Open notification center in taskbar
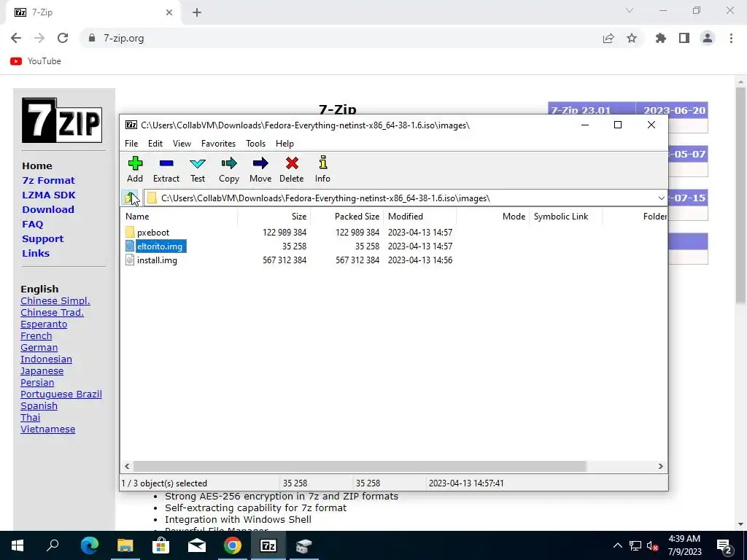 click(724, 545)
